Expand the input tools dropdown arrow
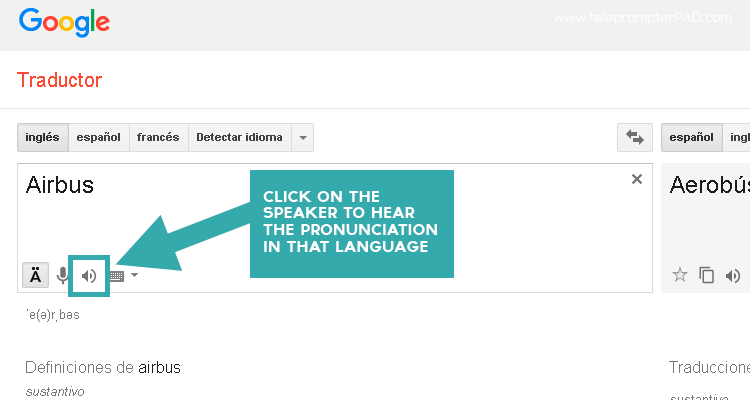This screenshot has width=750, height=400. click(135, 276)
